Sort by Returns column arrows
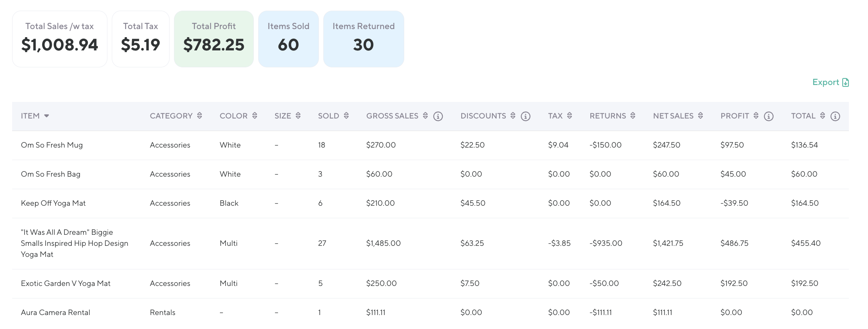 click(633, 116)
